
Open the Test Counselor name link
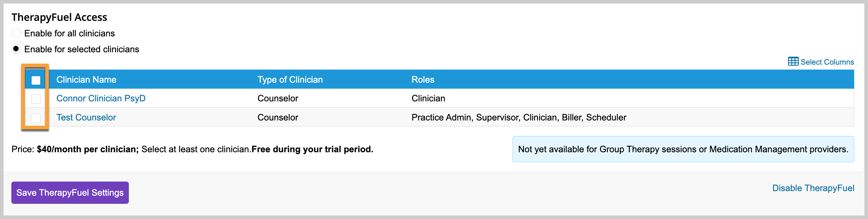tap(86, 117)
